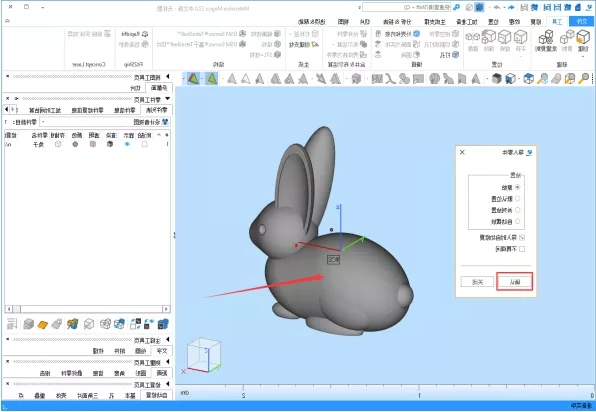Click the 确认 button in import dialog

(514, 282)
